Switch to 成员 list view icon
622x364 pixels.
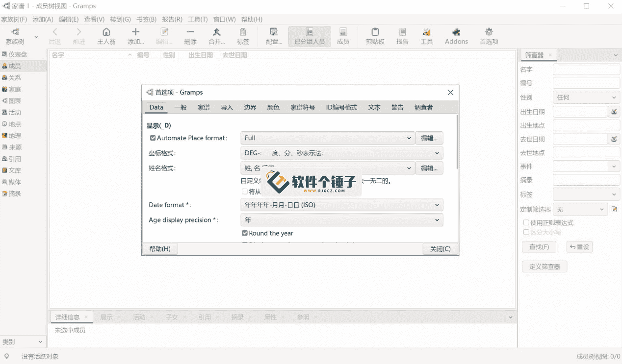point(343,36)
